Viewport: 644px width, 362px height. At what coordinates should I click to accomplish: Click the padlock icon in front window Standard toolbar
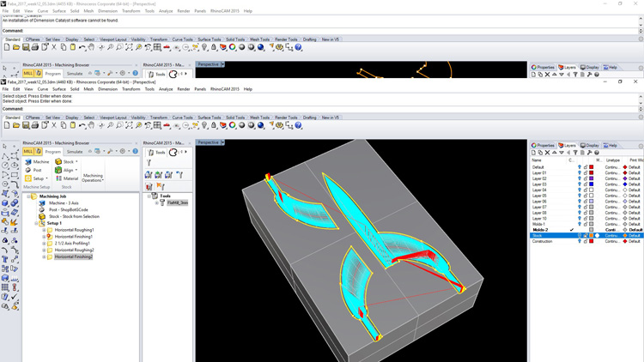214,125
